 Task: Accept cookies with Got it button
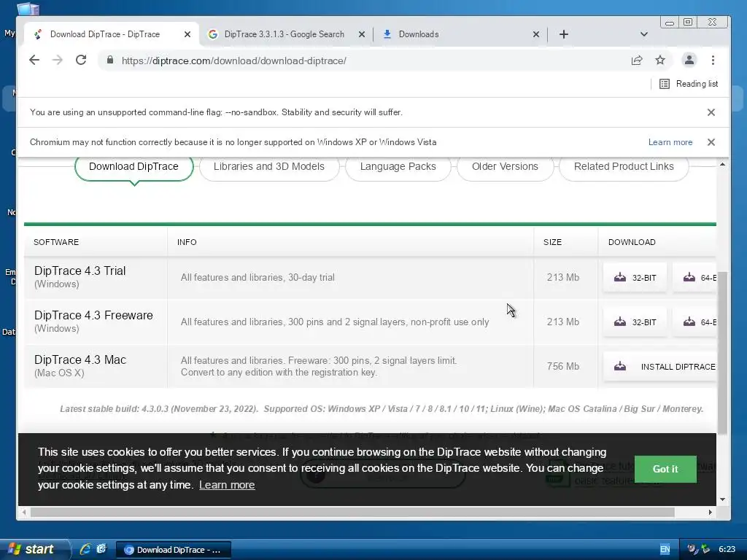click(665, 469)
